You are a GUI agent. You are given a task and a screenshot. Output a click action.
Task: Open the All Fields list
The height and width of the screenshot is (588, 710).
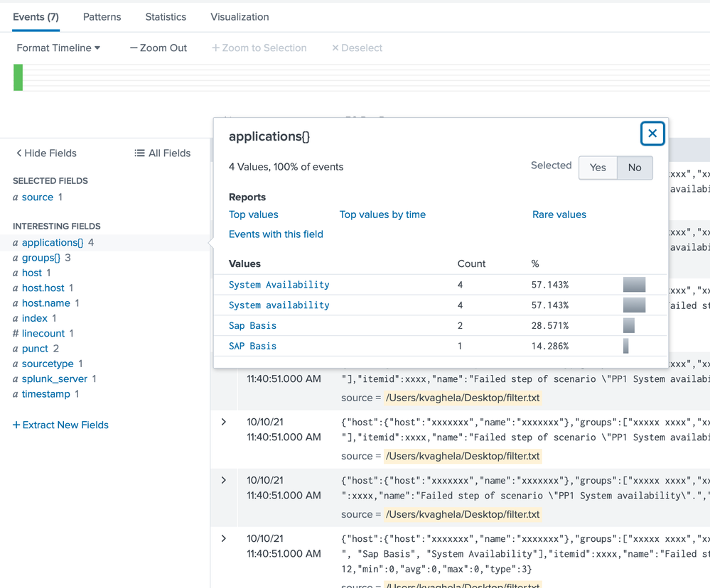(162, 153)
